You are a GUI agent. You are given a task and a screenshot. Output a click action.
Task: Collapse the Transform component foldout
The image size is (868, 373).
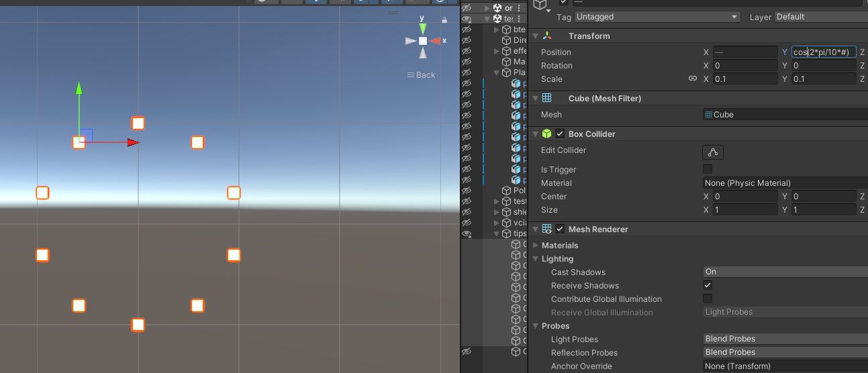click(535, 36)
